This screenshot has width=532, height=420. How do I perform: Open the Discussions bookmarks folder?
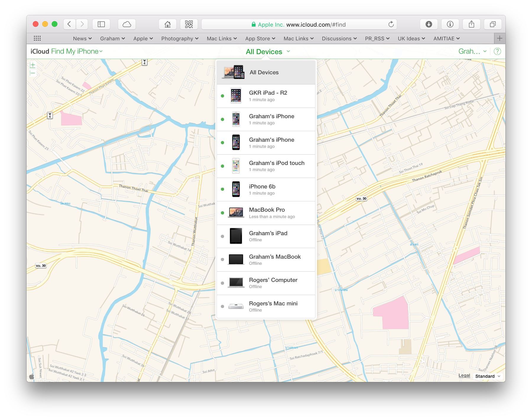[x=339, y=38]
